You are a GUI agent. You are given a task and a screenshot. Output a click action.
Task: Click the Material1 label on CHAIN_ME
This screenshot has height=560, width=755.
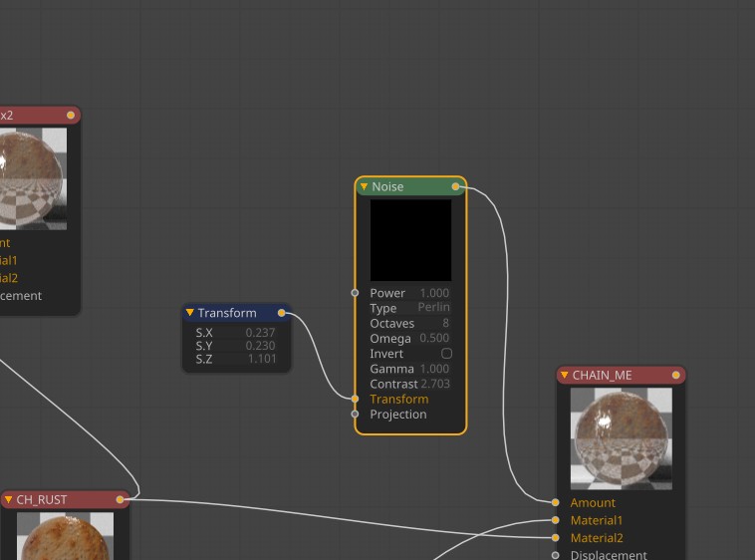pyautogui.click(x=597, y=520)
